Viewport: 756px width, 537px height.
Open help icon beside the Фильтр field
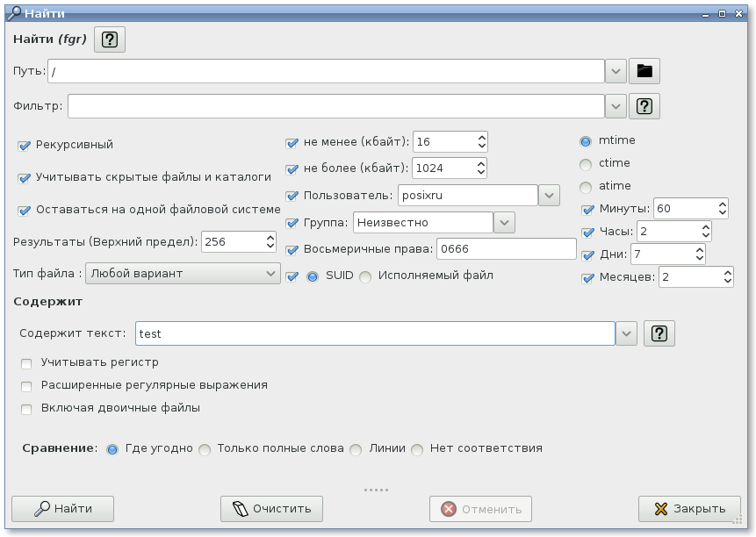[644, 106]
